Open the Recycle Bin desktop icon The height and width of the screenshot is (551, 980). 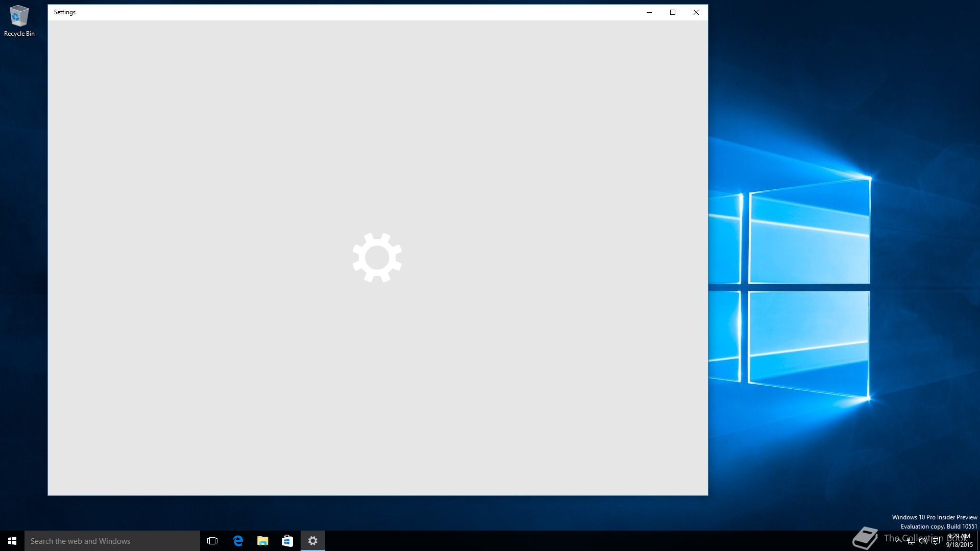click(19, 21)
